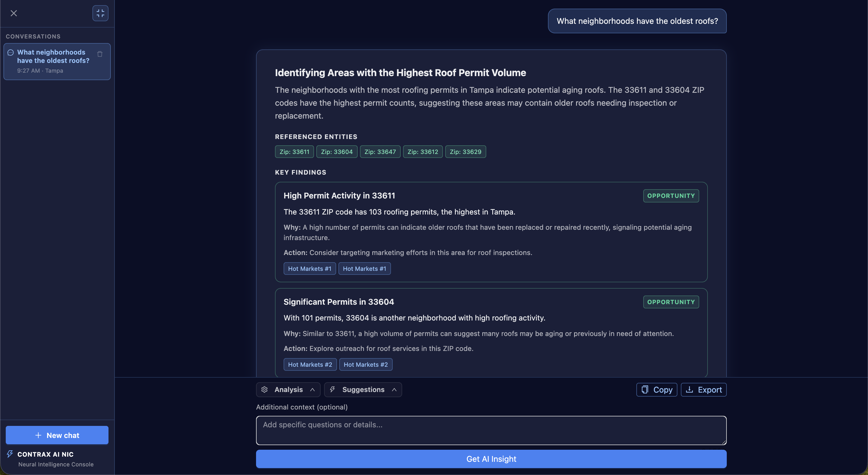Click 'Identifying Areas with the Highest Roof Permit Volume' title
868x475 pixels.
400,72
